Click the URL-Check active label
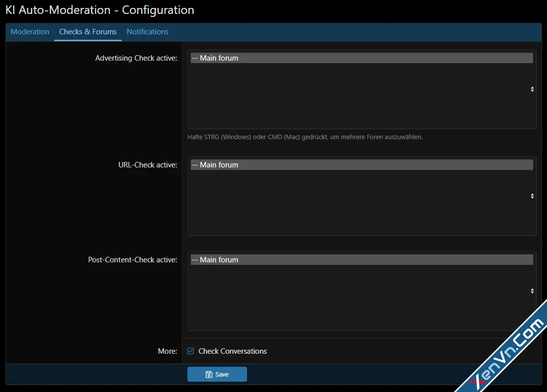This screenshot has width=547, height=392. 148,164
